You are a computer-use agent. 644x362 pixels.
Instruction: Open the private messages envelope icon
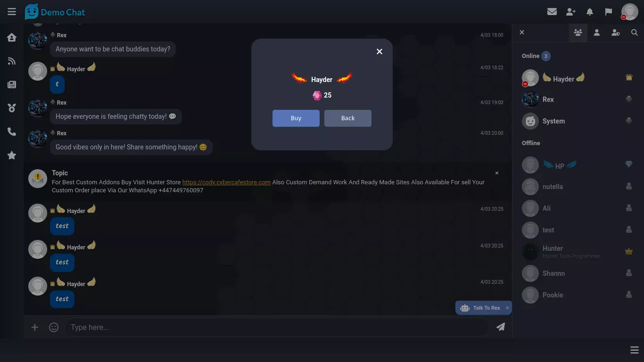click(x=552, y=12)
